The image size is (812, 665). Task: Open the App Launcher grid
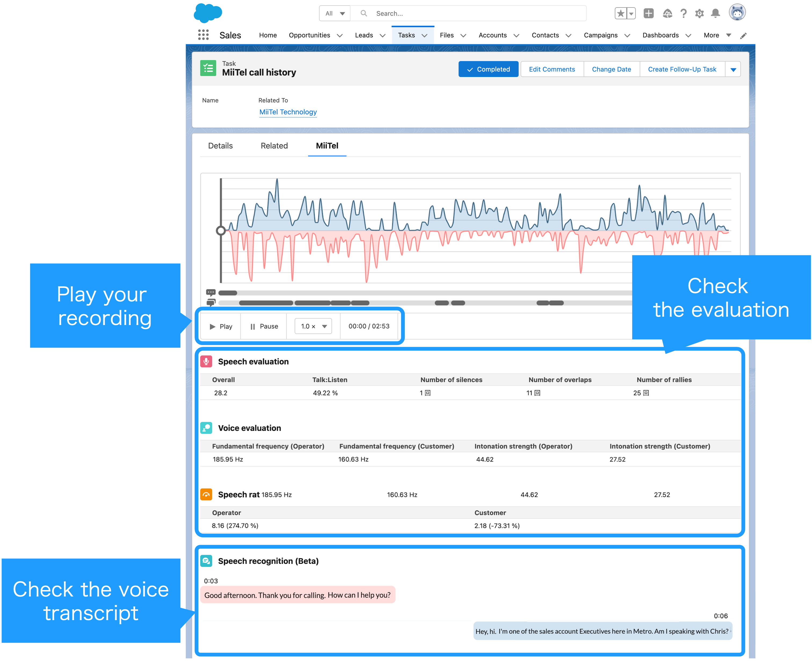click(203, 35)
